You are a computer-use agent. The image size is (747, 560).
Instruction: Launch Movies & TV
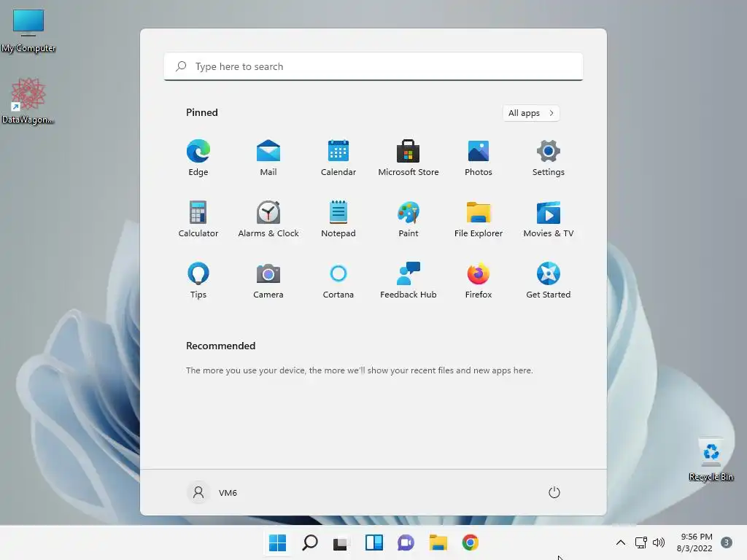[549, 219]
